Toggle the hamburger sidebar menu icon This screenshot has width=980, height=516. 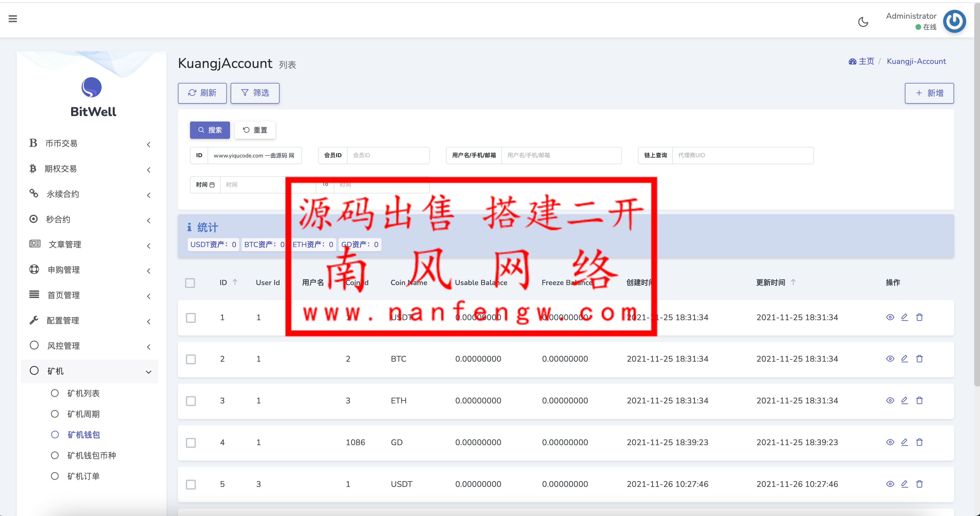pos(13,19)
